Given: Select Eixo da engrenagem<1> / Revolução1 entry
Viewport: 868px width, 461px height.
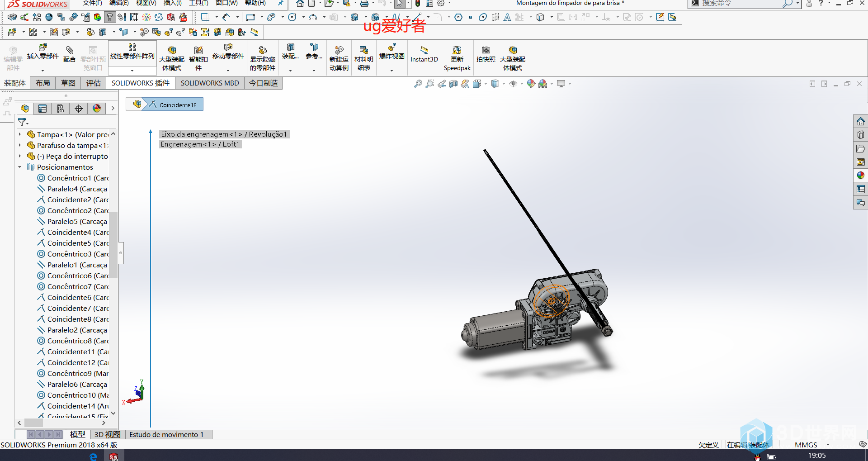Looking at the screenshot, I should (x=224, y=134).
